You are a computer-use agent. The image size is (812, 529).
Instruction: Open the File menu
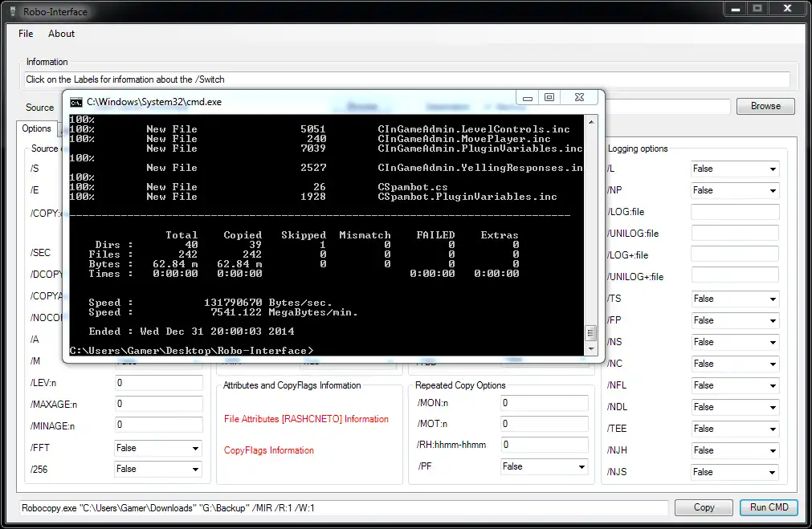coord(26,34)
